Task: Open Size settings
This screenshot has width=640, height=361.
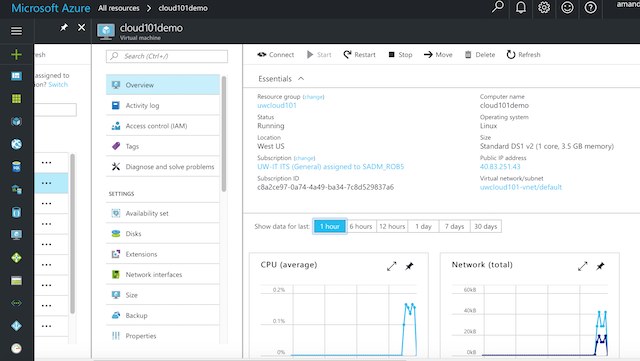Action: point(162,295)
